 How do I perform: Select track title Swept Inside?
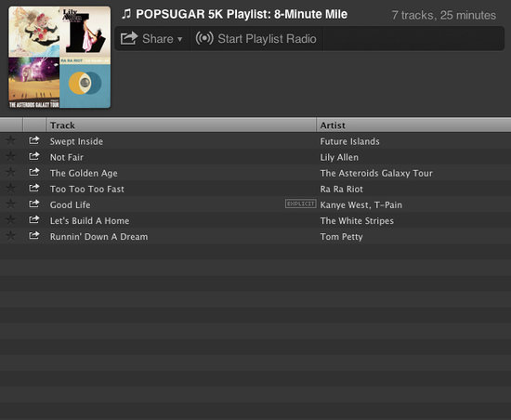(76, 141)
